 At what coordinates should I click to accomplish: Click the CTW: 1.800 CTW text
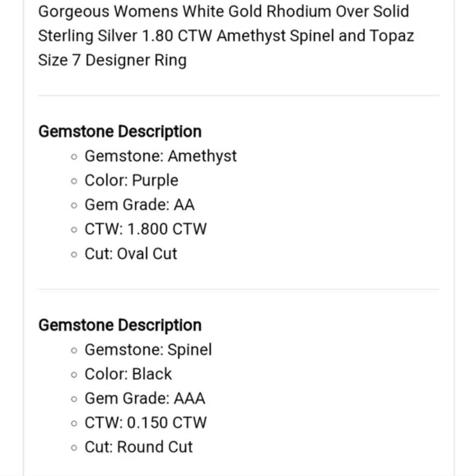pos(146,229)
